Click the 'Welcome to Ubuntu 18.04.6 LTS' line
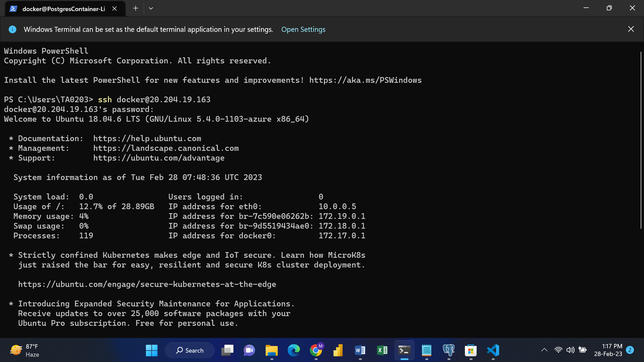This screenshot has height=362, width=644. 157,119
